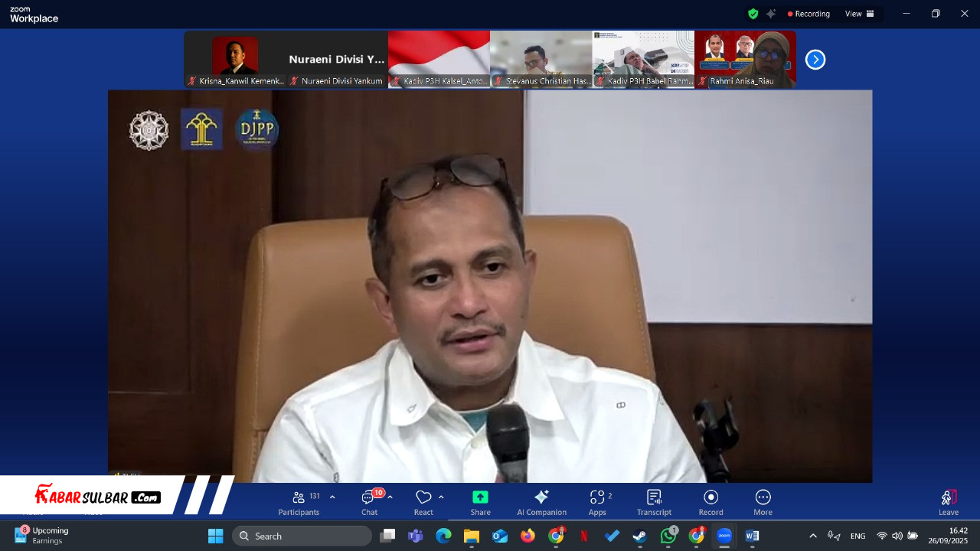This screenshot has height=551, width=980.
Task: Open the More options menu
Action: point(763,502)
